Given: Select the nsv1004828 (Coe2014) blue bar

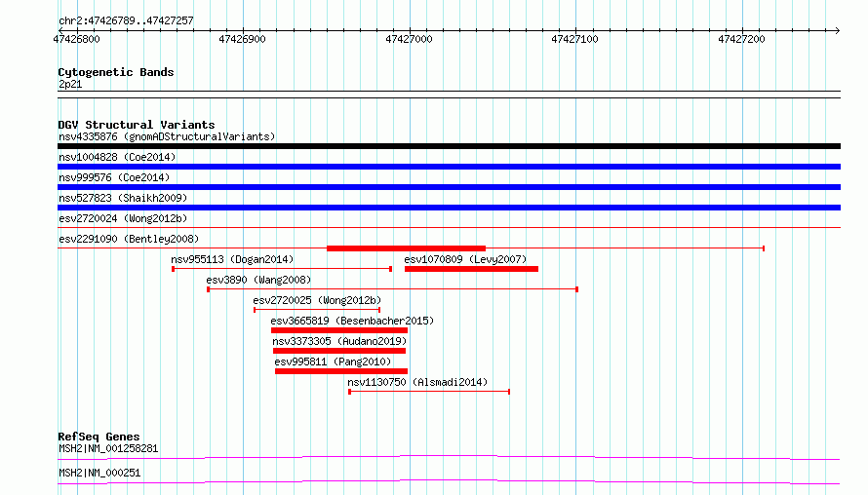Looking at the screenshot, I should pyautogui.click(x=449, y=167).
